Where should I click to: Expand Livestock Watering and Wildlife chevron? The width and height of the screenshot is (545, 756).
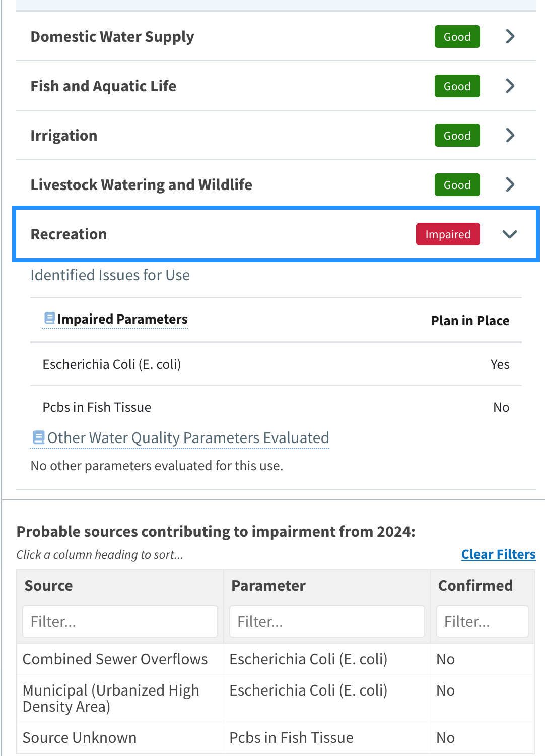point(510,184)
